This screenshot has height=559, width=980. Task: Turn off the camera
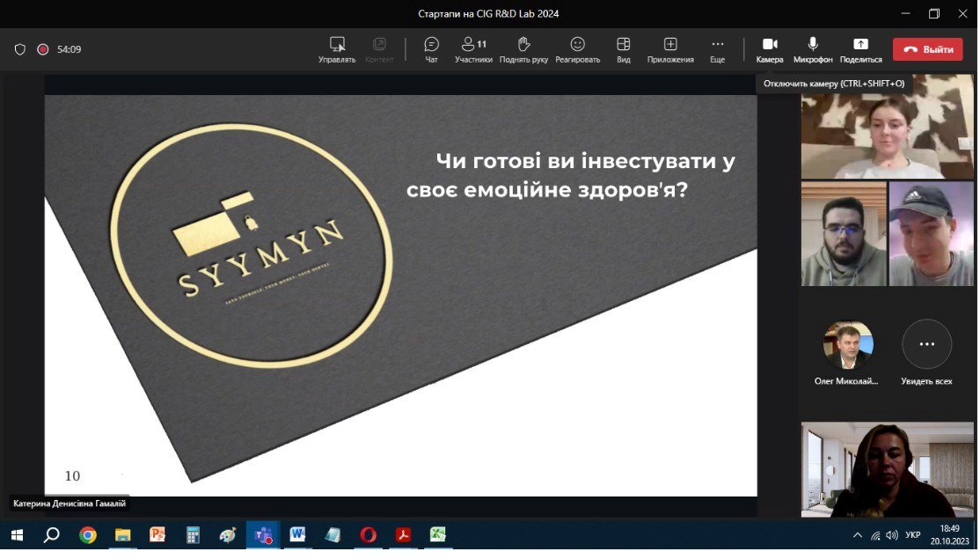pyautogui.click(x=769, y=49)
